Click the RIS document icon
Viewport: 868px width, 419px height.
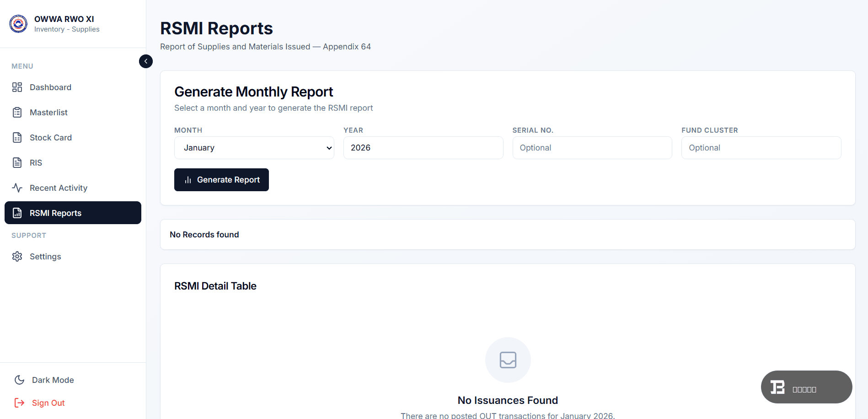pyautogui.click(x=17, y=163)
